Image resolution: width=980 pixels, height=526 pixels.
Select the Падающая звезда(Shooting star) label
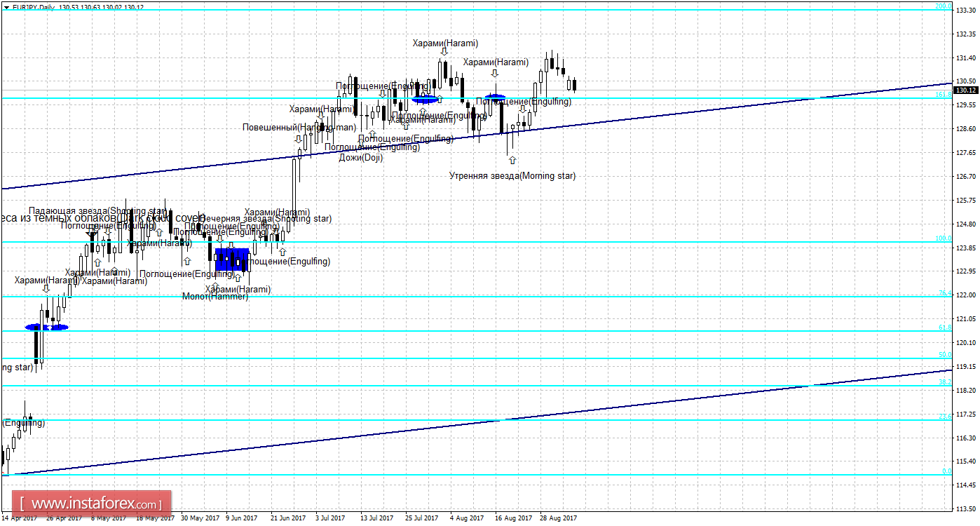pos(98,211)
